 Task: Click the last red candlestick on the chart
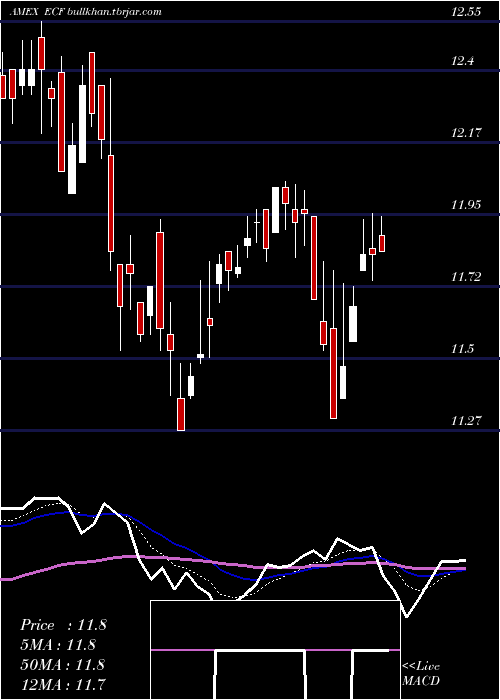pyautogui.click(x=382, y=243)
